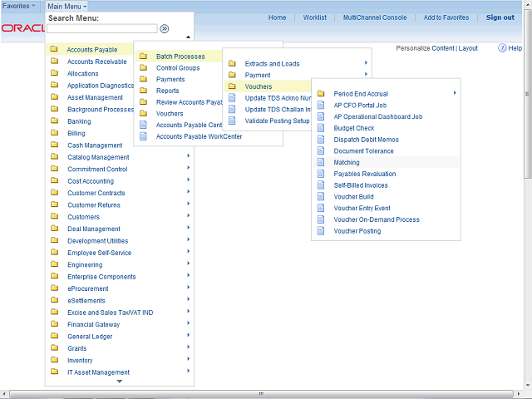
Task: Click the General Ledger folder icon
Action: click(x=54, y=337)
